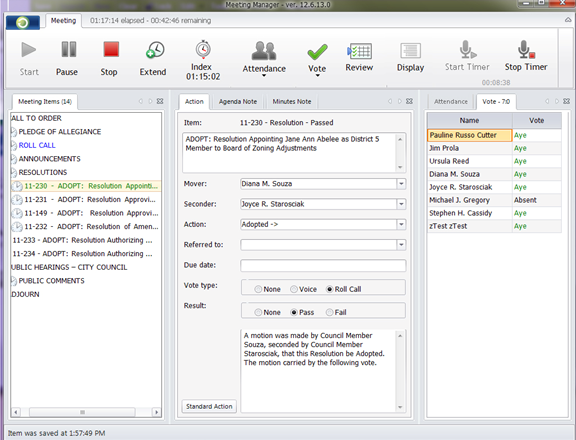This screenshot has height=440, width=576.
Task: Close the Action panel group
Action: click(x=409, y=101)
